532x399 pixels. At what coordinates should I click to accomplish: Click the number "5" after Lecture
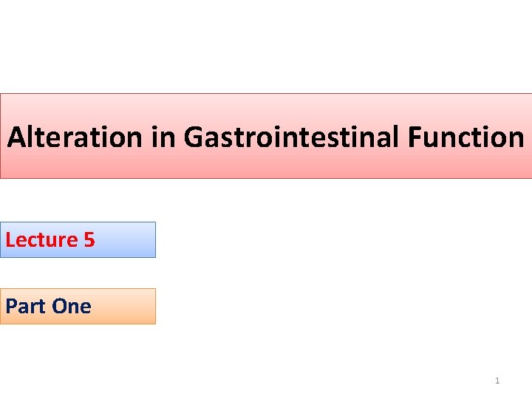coord(89,239)
